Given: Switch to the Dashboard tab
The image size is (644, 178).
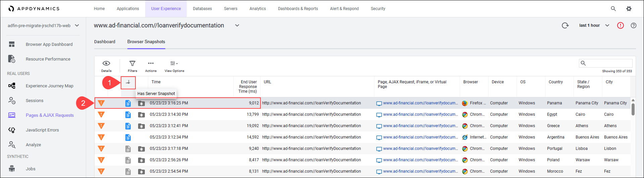Looking at the screenshot, I should 105,42.
